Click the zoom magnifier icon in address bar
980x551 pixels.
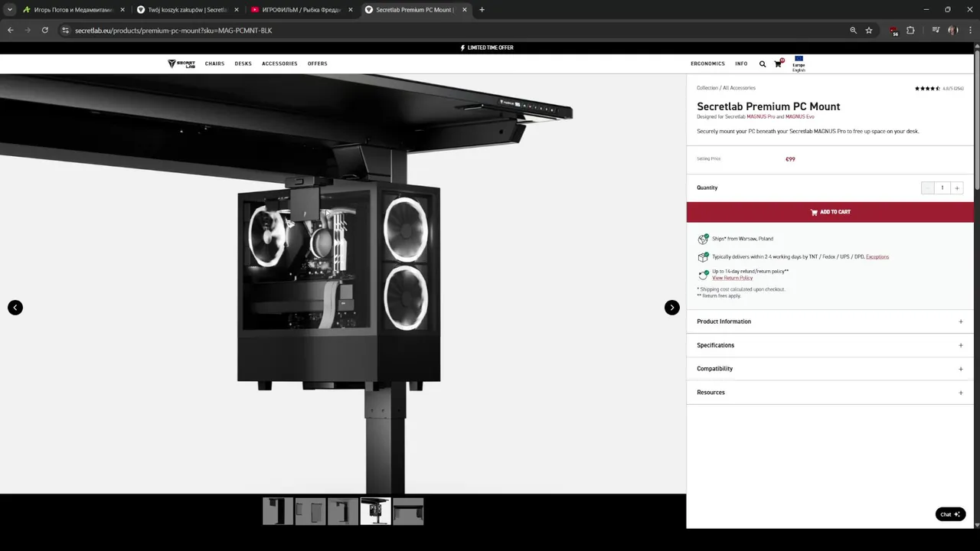(x=853, y=31)
